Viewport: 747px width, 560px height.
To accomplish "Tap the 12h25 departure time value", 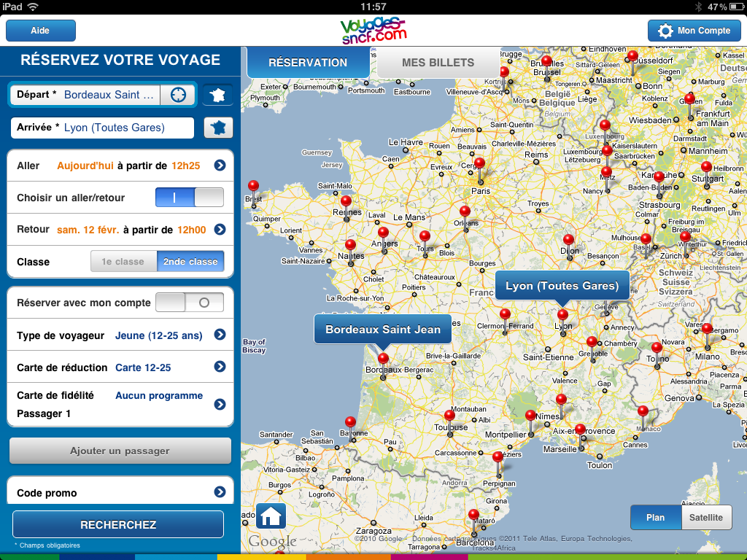I will pos(186,166).
